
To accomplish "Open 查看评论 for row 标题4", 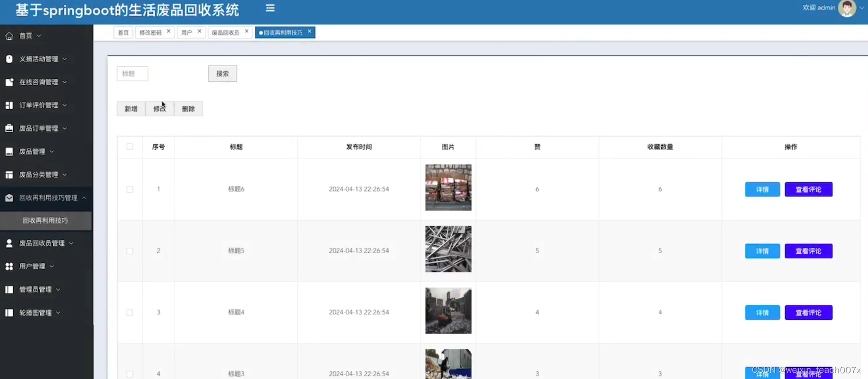I will [x=809, y=312].
